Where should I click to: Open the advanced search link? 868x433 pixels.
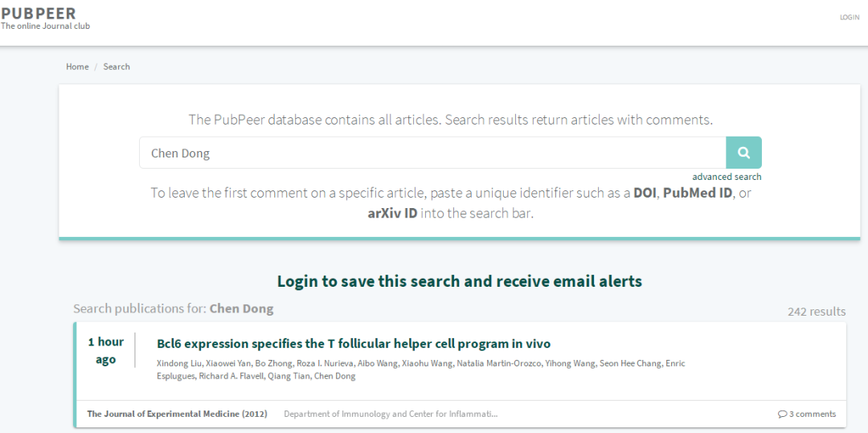click(x=727, y=177)
